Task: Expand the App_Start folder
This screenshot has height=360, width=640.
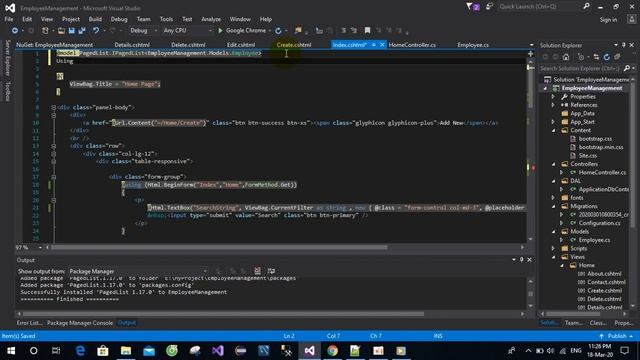Action: (553, 122)
